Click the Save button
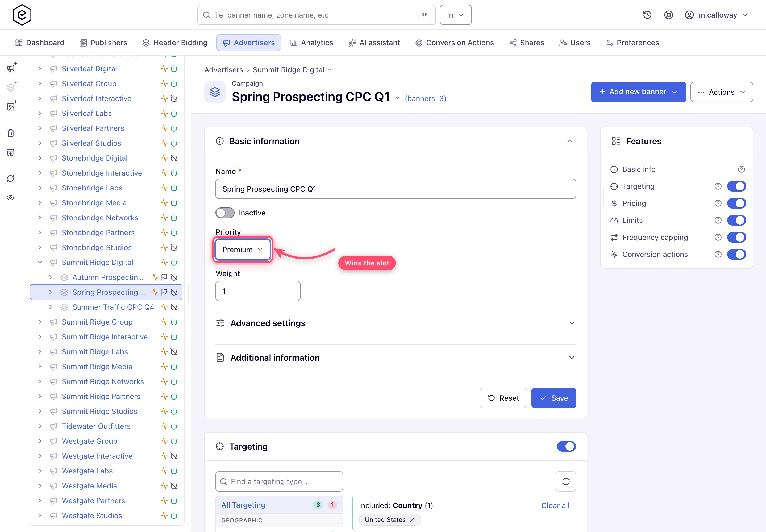This screenshot has width=766, height=532. (x=553, y=398)
